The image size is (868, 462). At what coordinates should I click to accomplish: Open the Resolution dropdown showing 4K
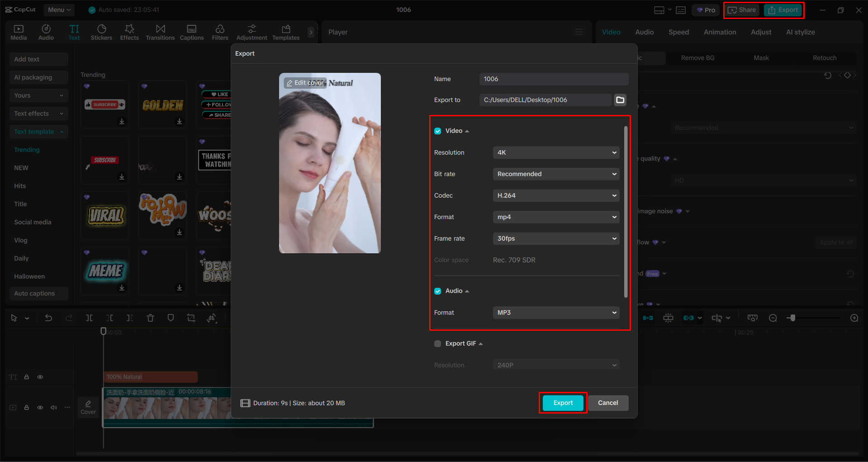(556, 152)
